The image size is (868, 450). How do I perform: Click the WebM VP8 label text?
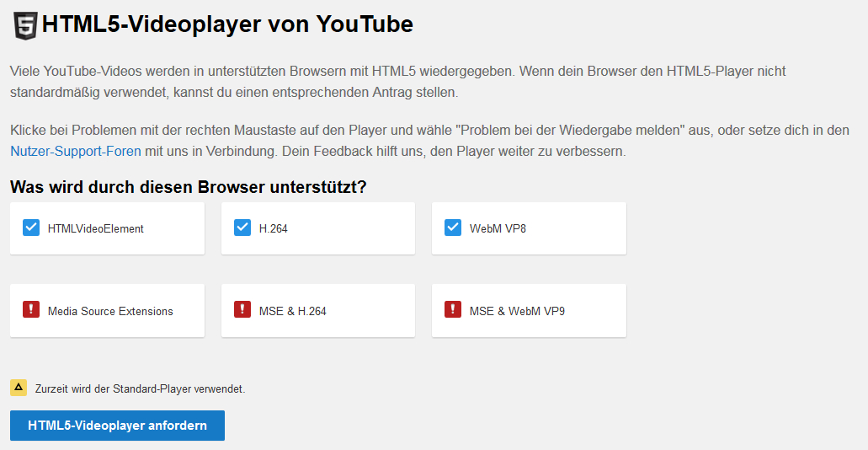498,228
